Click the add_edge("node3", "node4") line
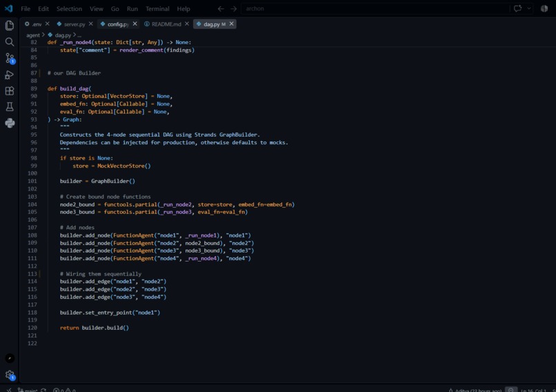The width and height of the screenshot is (556, 392). 113,297
